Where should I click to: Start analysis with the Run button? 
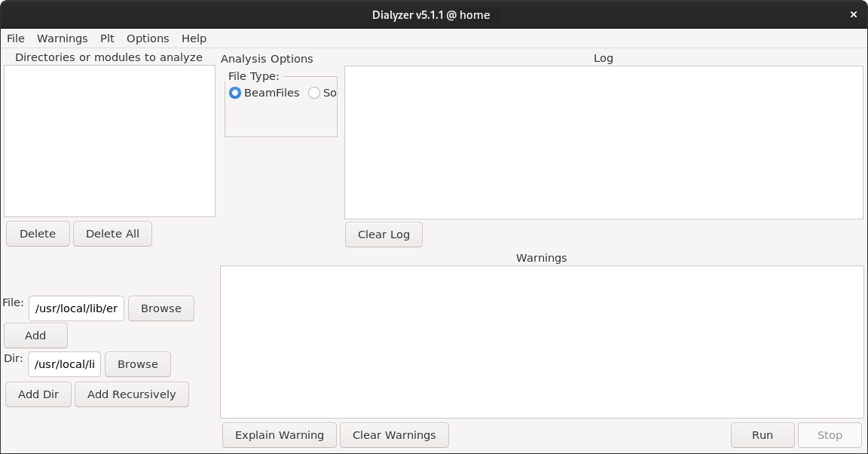(763, 435)
